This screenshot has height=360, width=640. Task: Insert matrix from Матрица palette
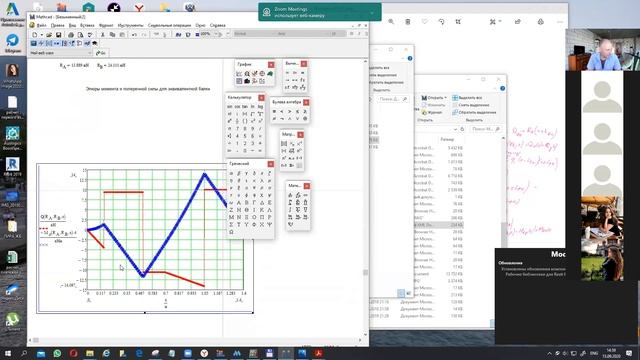(284, 144)
